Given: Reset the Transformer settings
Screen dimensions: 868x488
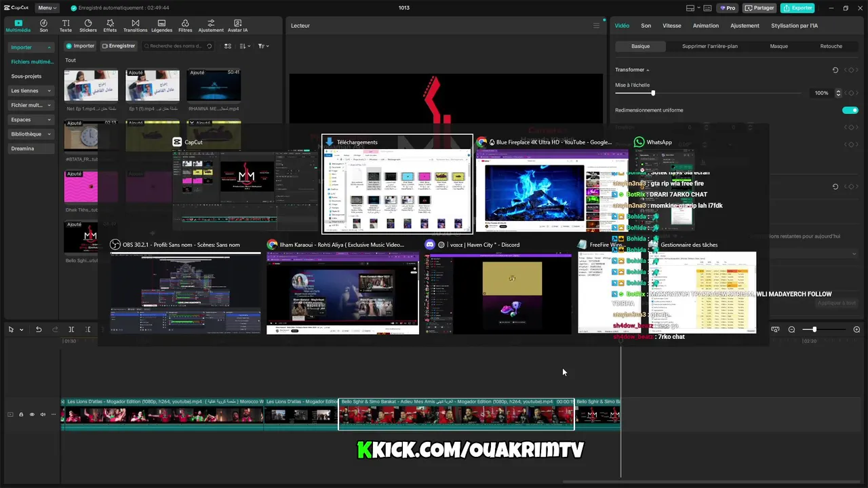Looking at the screenshot, I should click(835, 70).
